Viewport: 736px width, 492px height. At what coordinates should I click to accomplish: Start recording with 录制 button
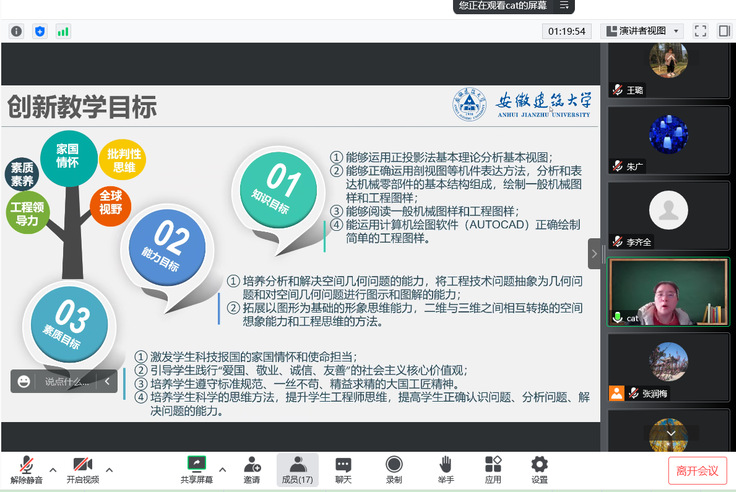[394, 469]
